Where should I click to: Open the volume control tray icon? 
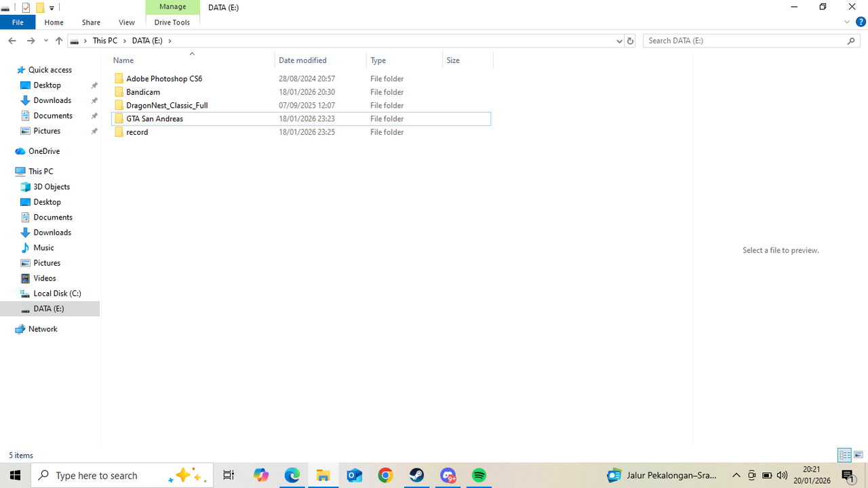783,475
